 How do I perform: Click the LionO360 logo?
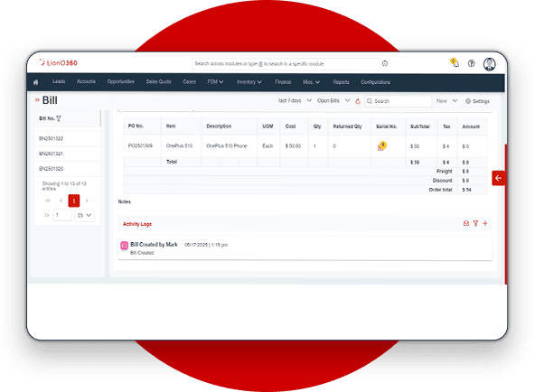click(x=59, y=62)
